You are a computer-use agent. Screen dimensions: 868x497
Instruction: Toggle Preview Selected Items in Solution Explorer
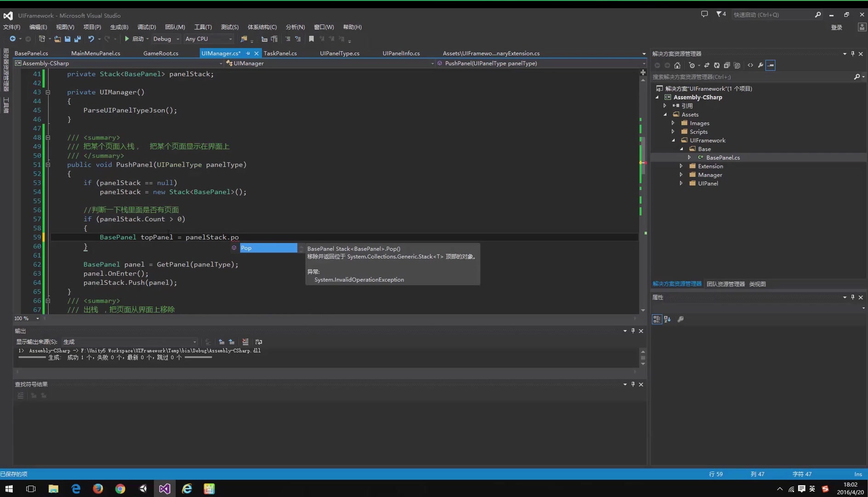[771, 65]
